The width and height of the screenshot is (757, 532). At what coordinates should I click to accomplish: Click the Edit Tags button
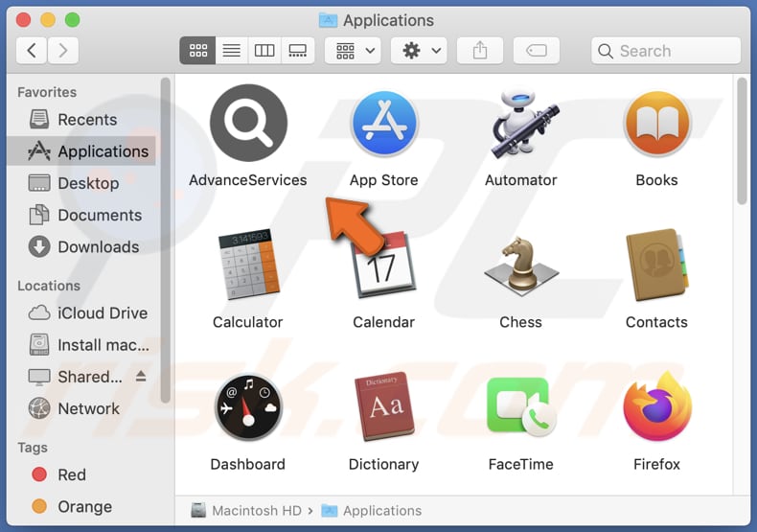(537, 50)
